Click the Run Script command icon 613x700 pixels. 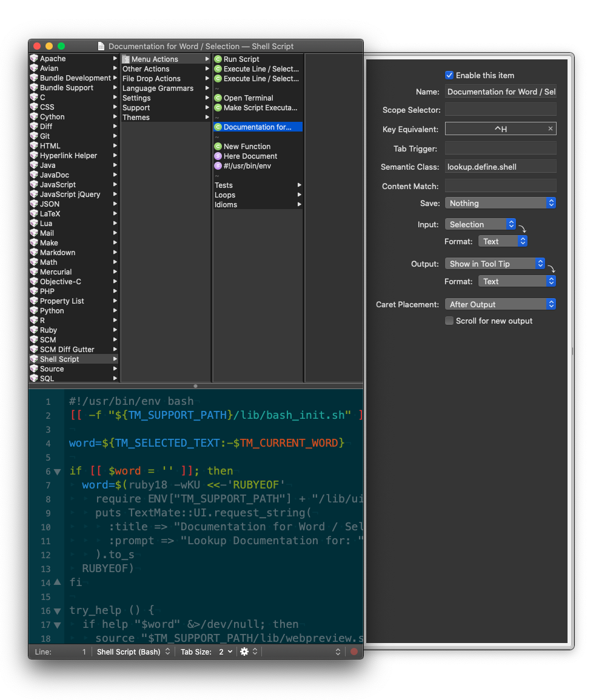(x=218, y=59)
